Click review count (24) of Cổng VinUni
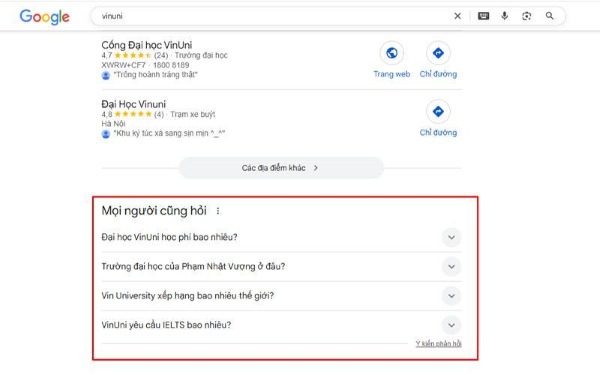This screenshot has height=375, width=600. coord(161,55)
